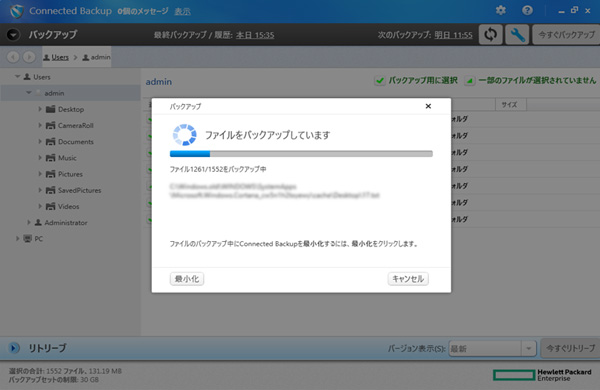Click the backup progress bar
This screenshot has height=390, width=600.
pos(301,154)
